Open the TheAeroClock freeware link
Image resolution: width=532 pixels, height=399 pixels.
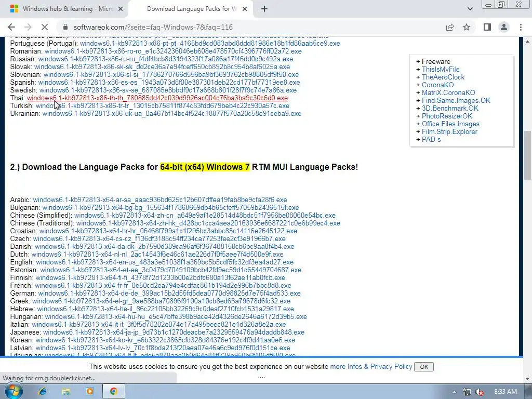tap(443, 77)
